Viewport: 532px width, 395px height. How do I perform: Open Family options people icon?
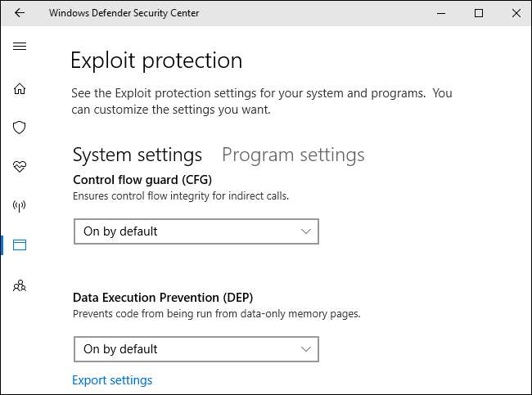pos(20,285)
